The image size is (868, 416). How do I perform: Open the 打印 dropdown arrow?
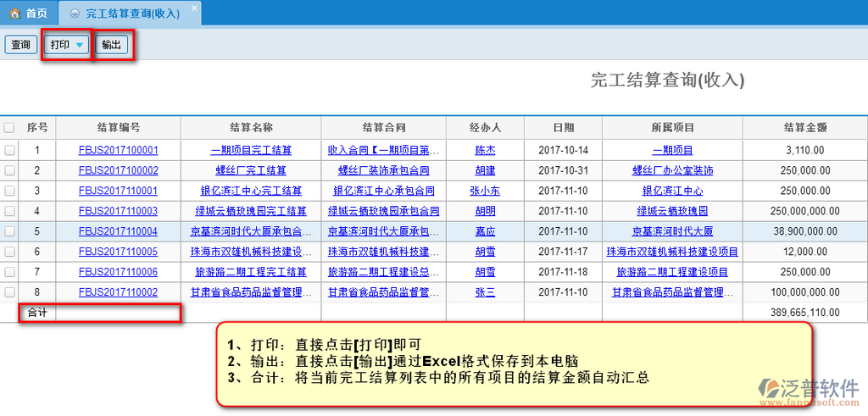79,45
